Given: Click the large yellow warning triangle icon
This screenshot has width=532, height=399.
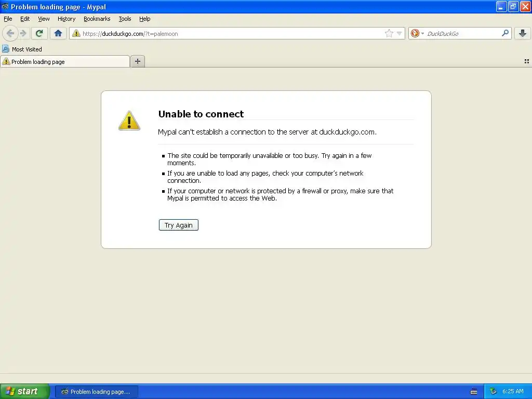Looking at the screenshot, I should (x=129, y=121).
